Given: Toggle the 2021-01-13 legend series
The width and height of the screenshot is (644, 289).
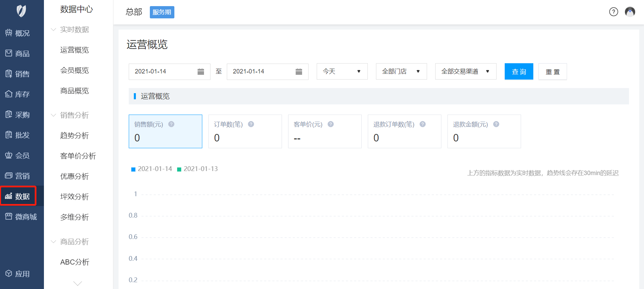Looking at the screenshot, I should [198, 169].
